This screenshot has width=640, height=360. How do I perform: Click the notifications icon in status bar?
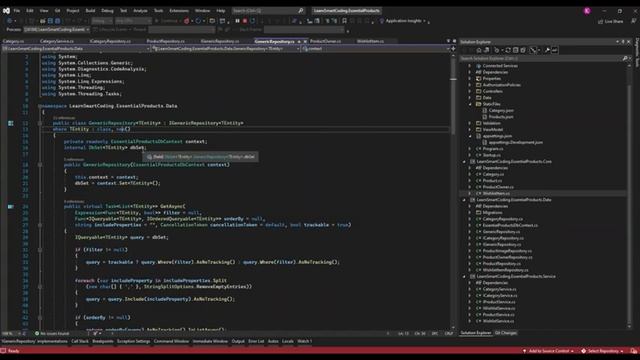click(x=634, y=351)
